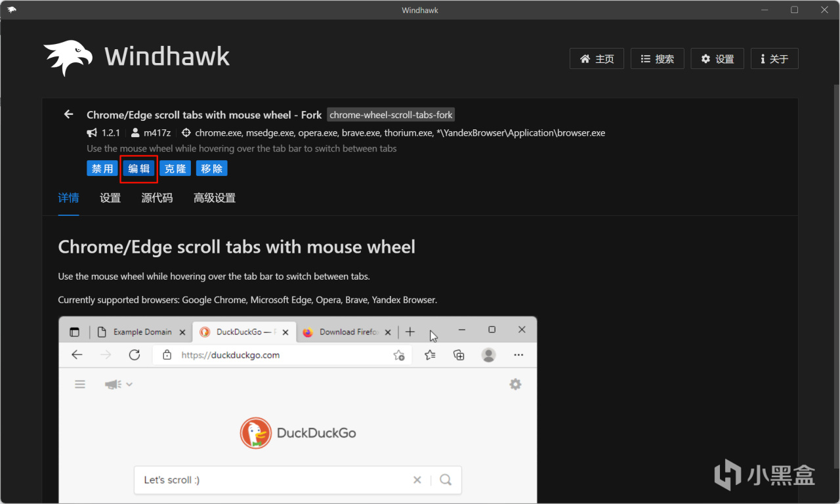Clone the mod using 克隆

(175, 169)
